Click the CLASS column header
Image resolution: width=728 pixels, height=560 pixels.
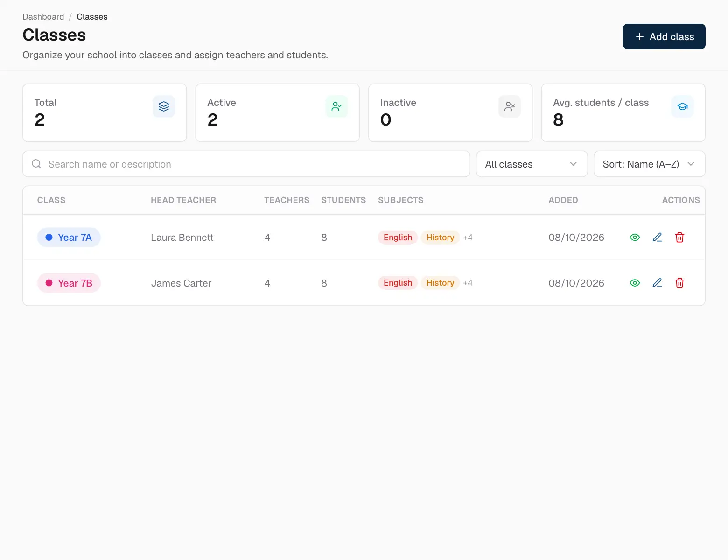pyautogui.click(x=51, y=200)
